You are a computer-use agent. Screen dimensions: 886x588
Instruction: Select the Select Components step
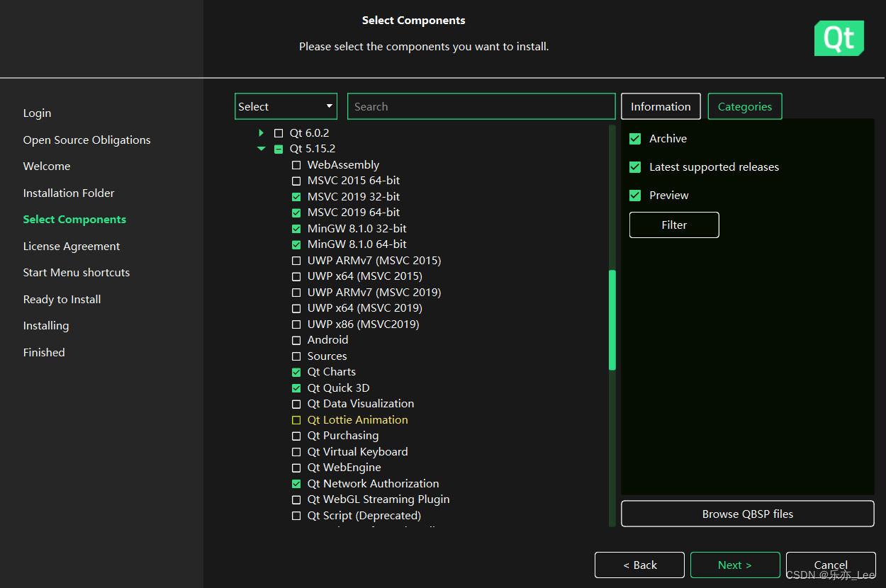[x=74, y=220]
